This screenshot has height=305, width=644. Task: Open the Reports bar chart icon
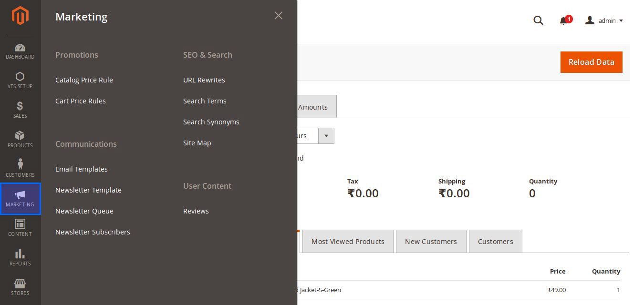pos(20,254)
